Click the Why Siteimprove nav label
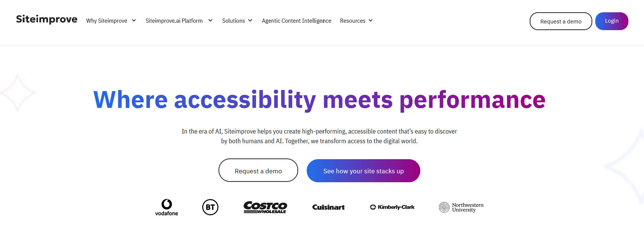644x241 pixels. pos(107,20)
